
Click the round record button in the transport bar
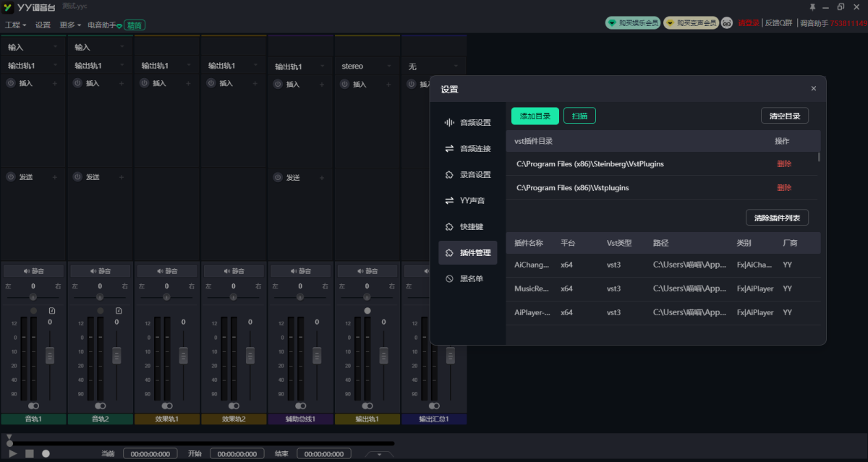click(x=46, y=453)
